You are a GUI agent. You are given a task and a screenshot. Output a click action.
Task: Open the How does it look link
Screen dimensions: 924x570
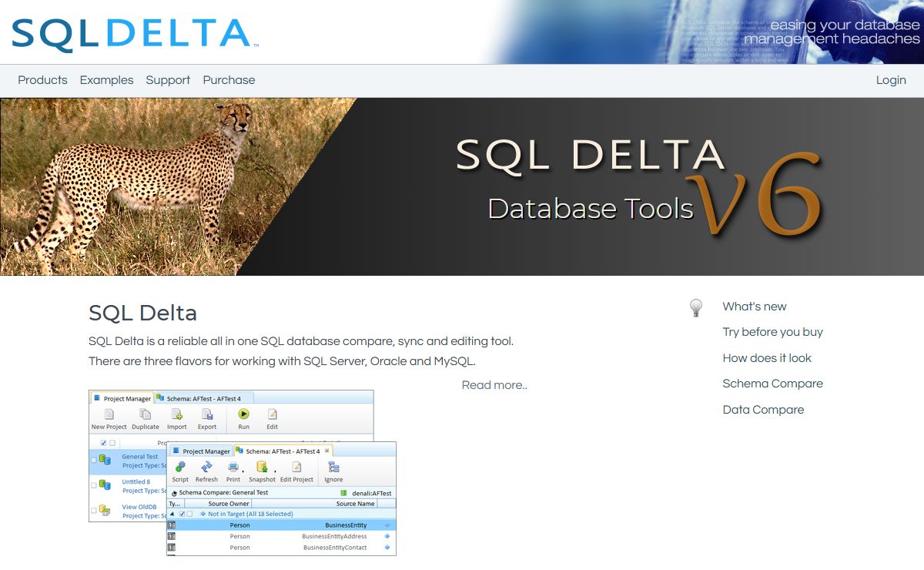click(767, 358)
